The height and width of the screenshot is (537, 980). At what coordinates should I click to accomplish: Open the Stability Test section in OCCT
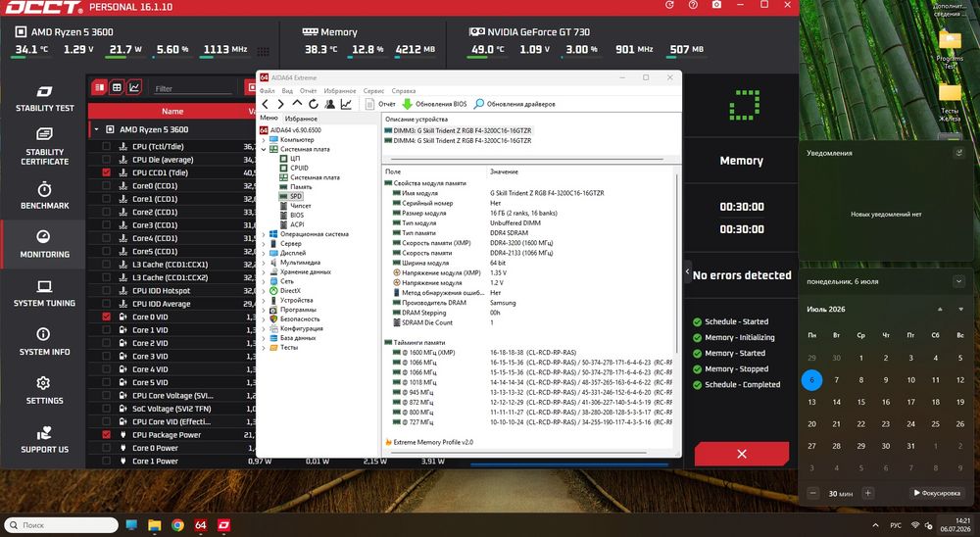pos(44,99)
